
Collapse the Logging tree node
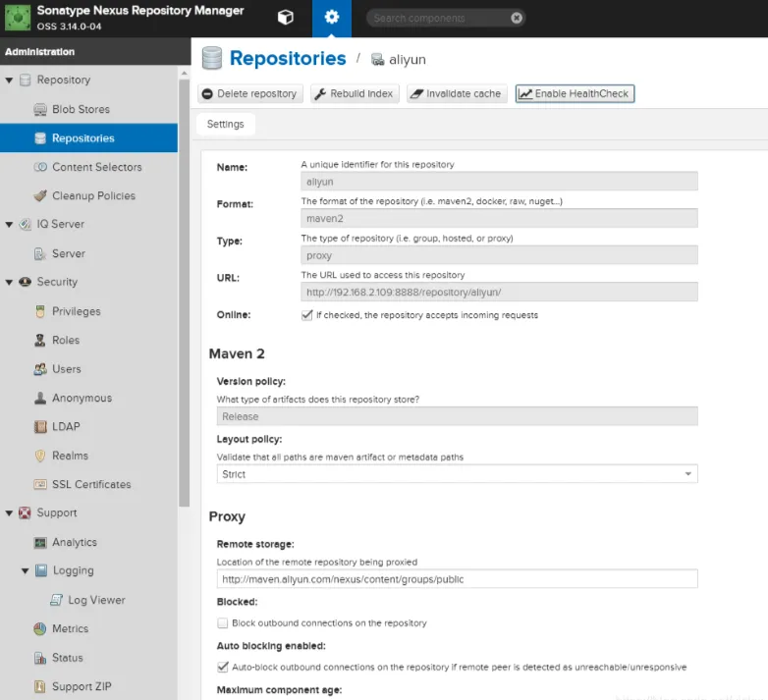[25, 571]
